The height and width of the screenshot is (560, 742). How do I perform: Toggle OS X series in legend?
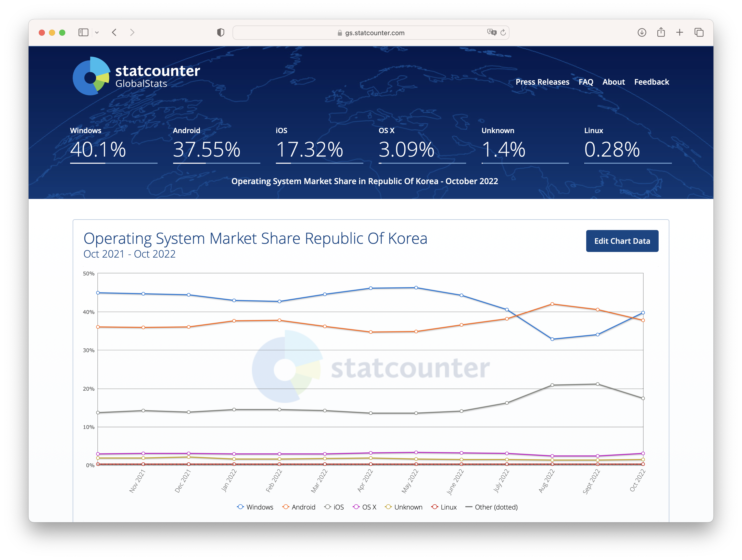(364, 507)
